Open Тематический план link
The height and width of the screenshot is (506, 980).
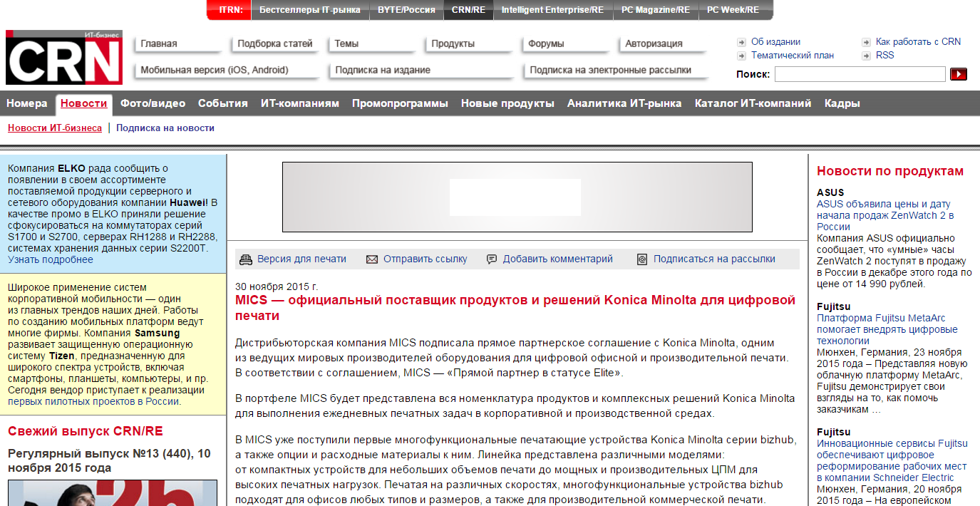tap(793, 56)
